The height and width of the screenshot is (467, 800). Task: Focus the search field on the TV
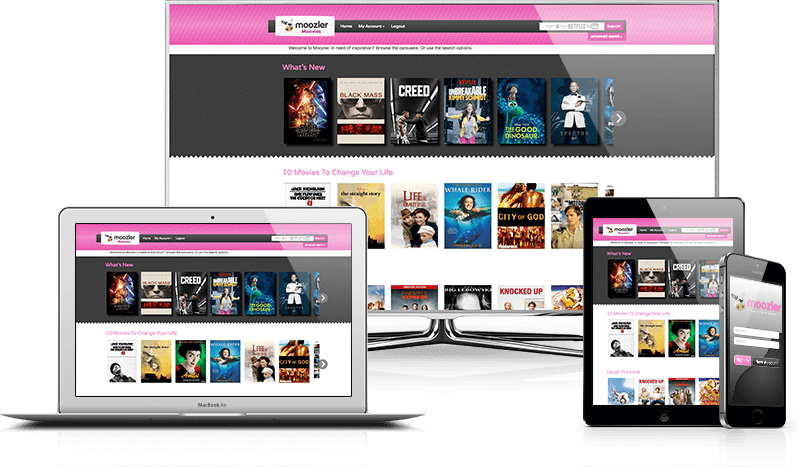(x=572, y=26)
